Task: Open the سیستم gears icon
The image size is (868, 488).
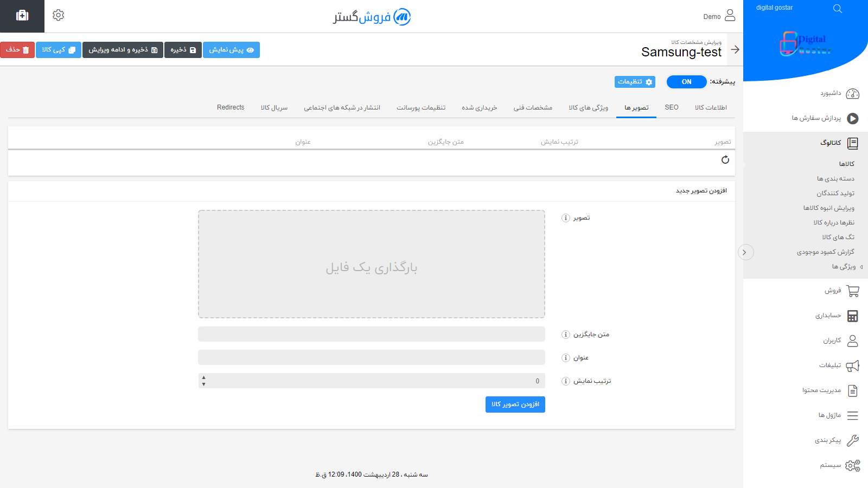Action: coord(853,465)
